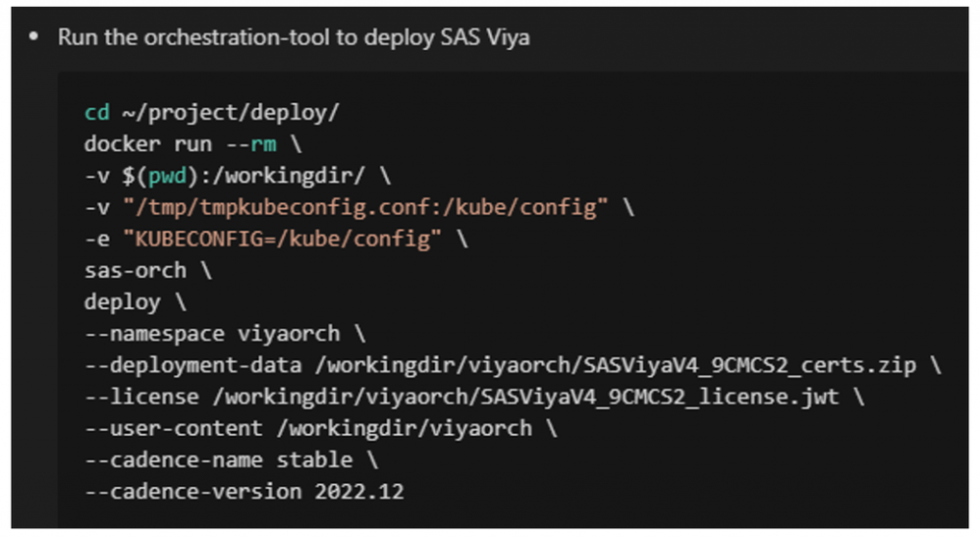This screenshot has width=980, height=538.
Task: Click the 'cd' command keyword
Action: pos(97,112)
